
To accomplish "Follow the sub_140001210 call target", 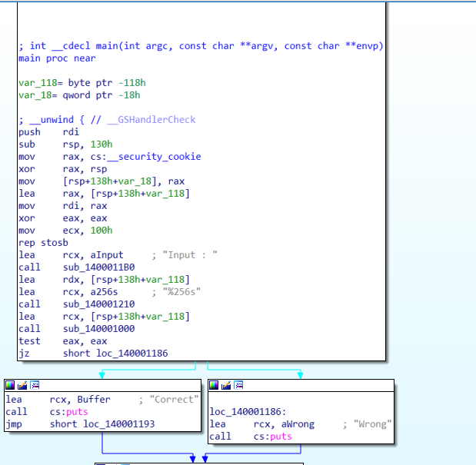I will coord(98,304).
